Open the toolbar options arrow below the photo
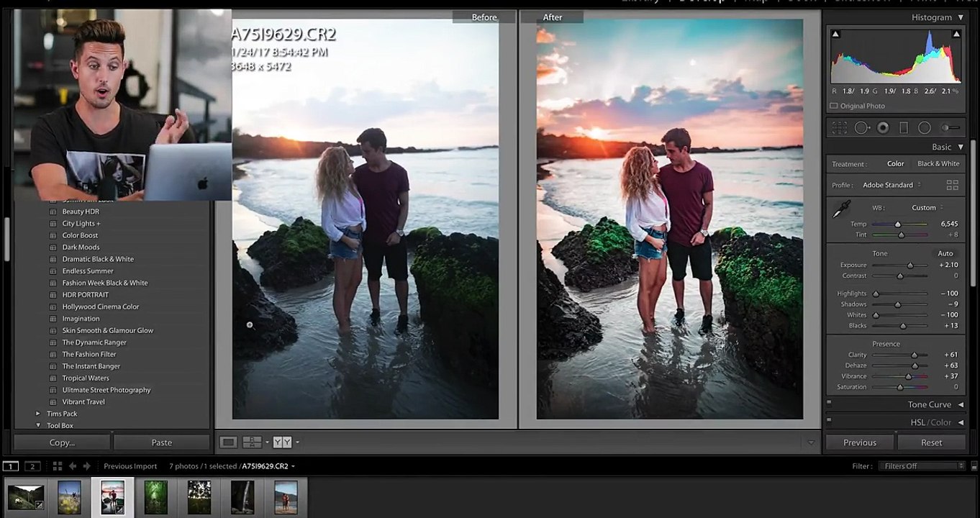Viewport: 980px width, 518px height. coord(812,442)
